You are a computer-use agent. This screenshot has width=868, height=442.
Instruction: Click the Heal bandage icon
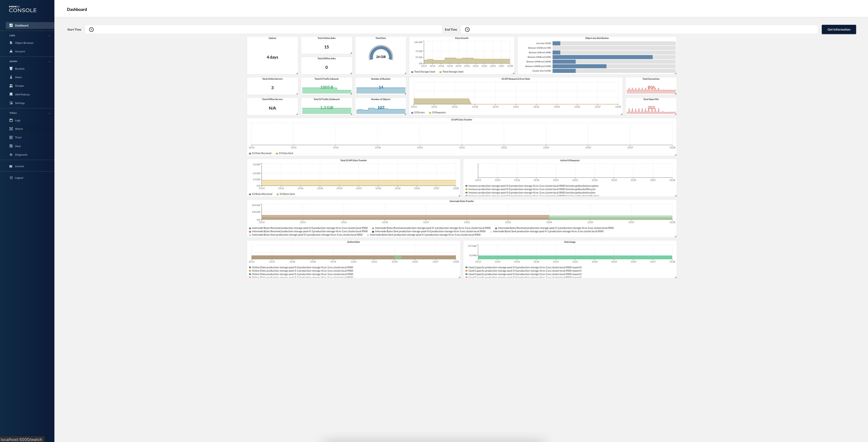point(11,146)
